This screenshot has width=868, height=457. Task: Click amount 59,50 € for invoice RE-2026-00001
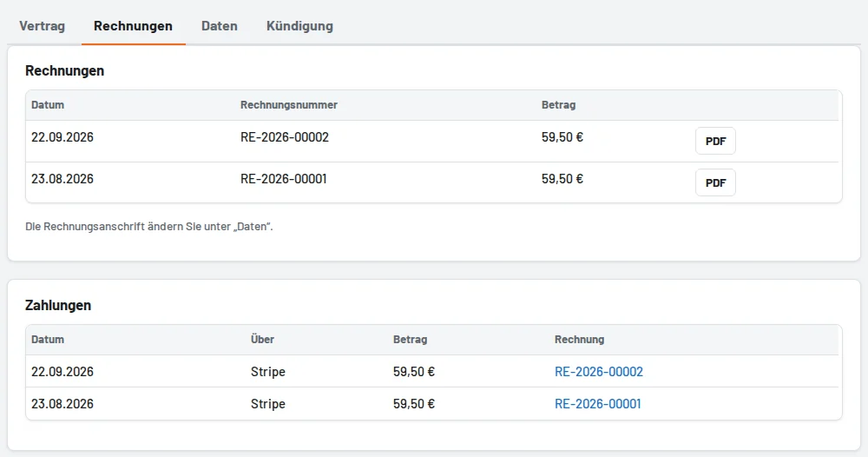pos(562,179)
